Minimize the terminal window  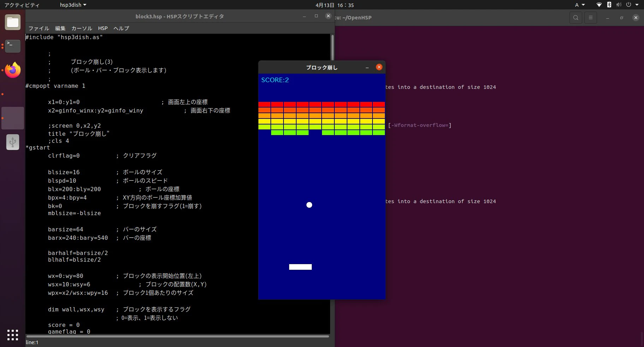click(608, 18)
